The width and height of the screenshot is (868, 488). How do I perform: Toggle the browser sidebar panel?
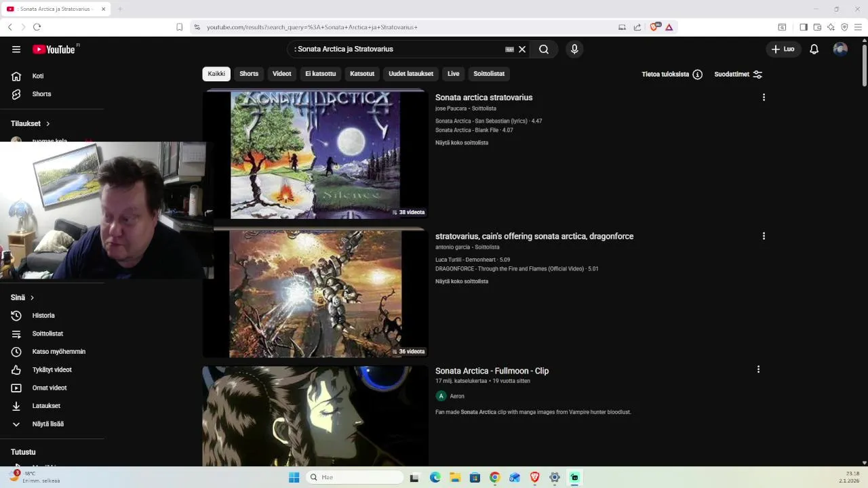[x=804, y=27]
